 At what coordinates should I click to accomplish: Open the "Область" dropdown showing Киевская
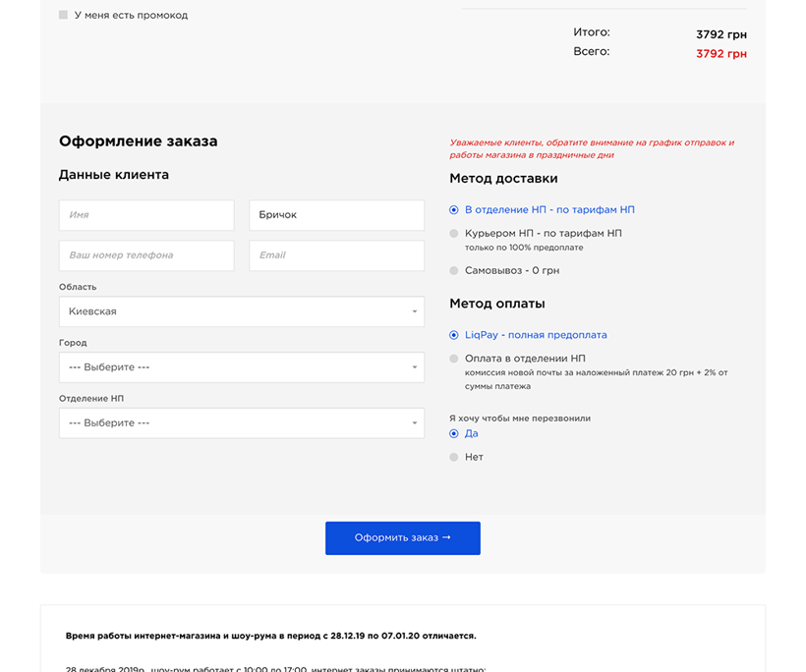pyautogui.click(x=242, y=311)
